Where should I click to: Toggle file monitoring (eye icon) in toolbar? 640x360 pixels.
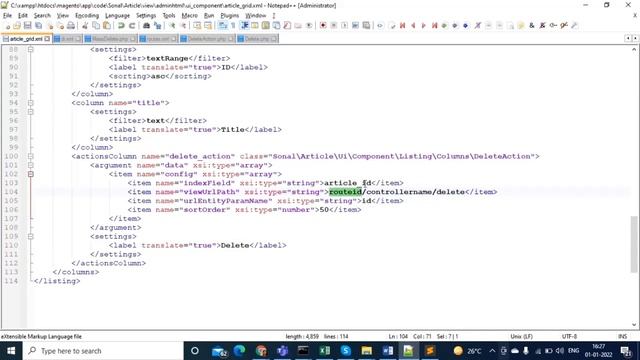[309, 26]
